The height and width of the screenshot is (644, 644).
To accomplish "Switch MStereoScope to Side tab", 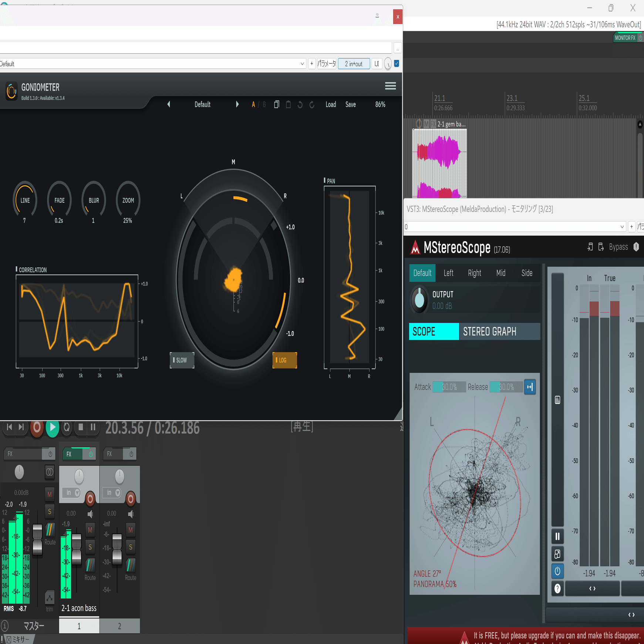I will click(527, 273).
